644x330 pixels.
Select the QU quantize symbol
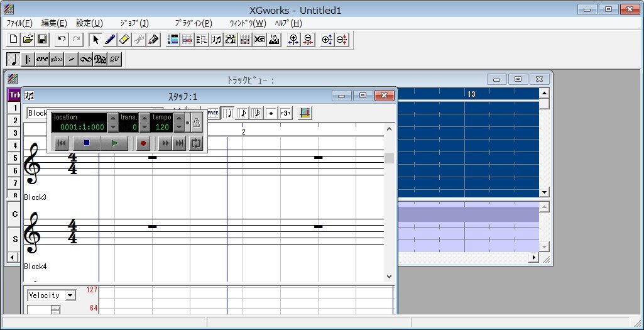pyautogui.click(x=114, y=59)
